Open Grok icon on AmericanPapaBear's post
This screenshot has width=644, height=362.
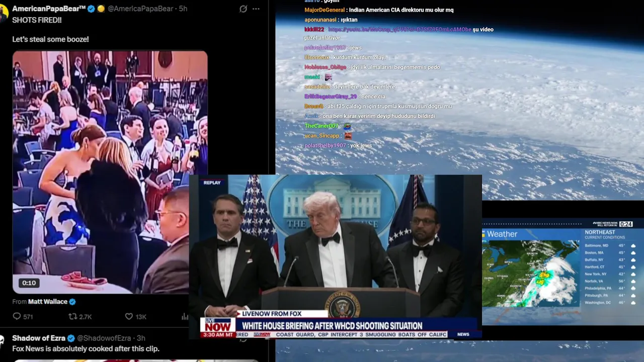[244, 9]
